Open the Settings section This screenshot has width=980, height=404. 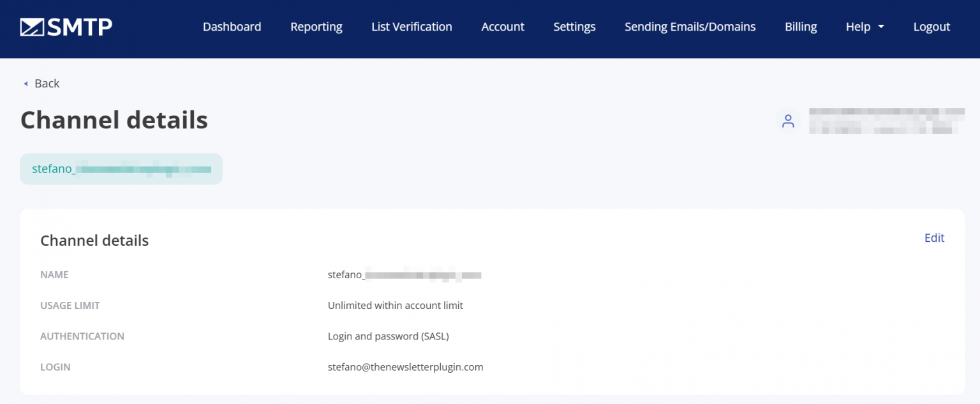pyautogui.click(x=574, y=27)
